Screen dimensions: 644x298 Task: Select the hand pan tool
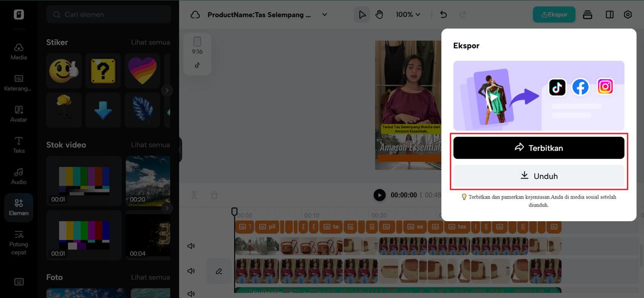379,15
